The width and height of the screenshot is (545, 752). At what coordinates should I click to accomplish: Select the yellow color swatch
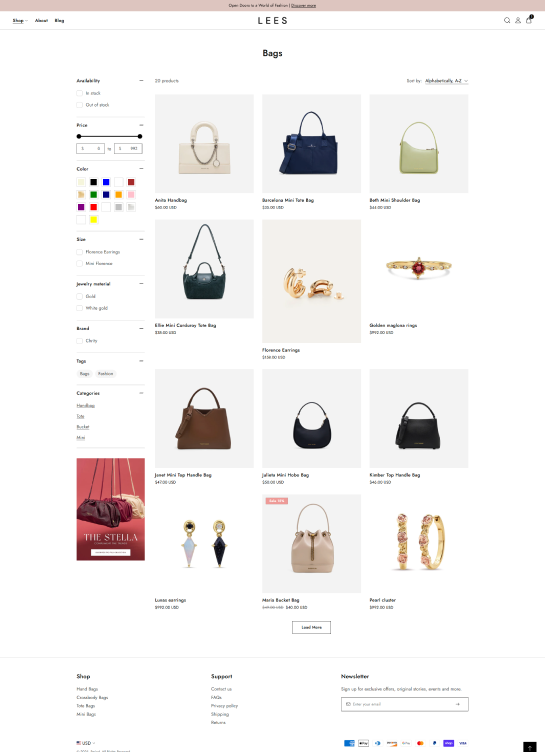click(x=94, y=220)
